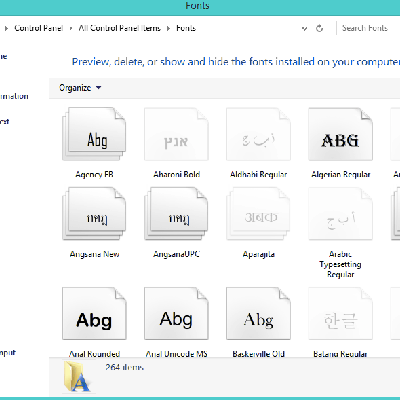Select the Aparajita font icon
This screenshot has height=400, width=400.
pyautogui.click(x=258, y=214)
